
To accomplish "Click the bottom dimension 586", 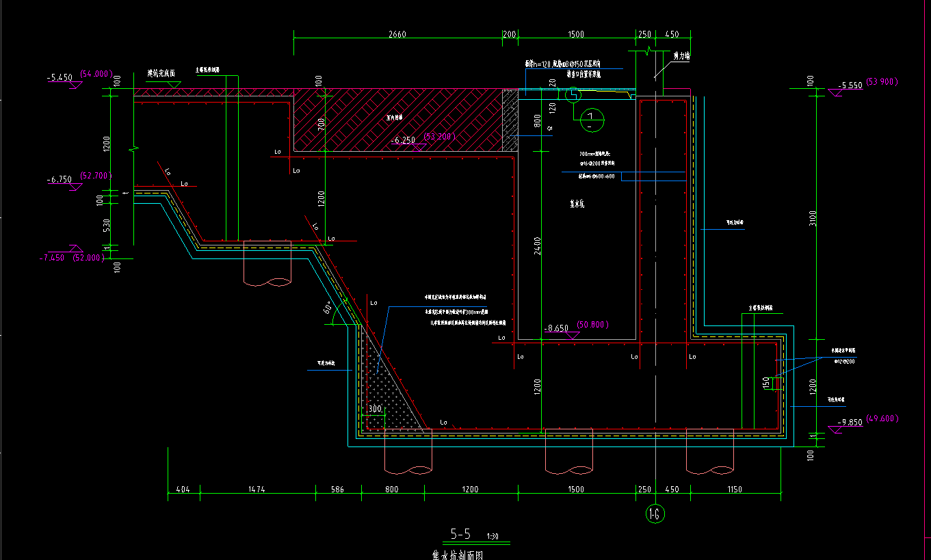I will point(337,490).
